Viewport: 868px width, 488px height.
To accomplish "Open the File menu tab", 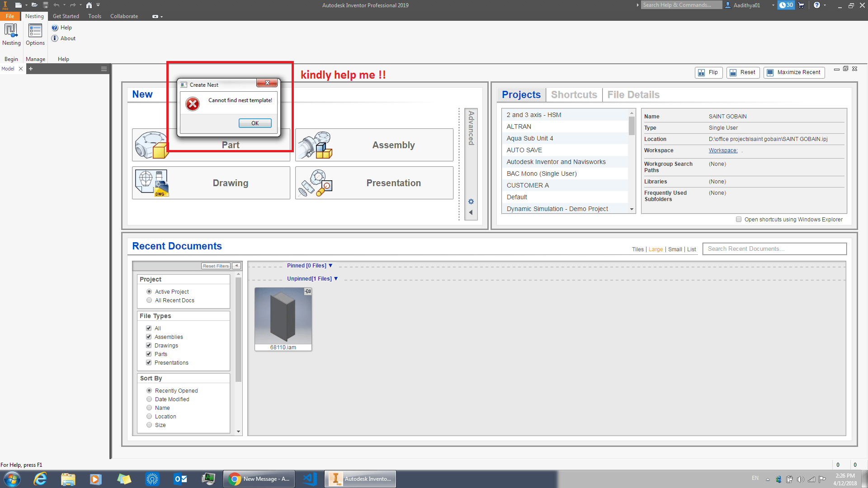I will (10, 16).
